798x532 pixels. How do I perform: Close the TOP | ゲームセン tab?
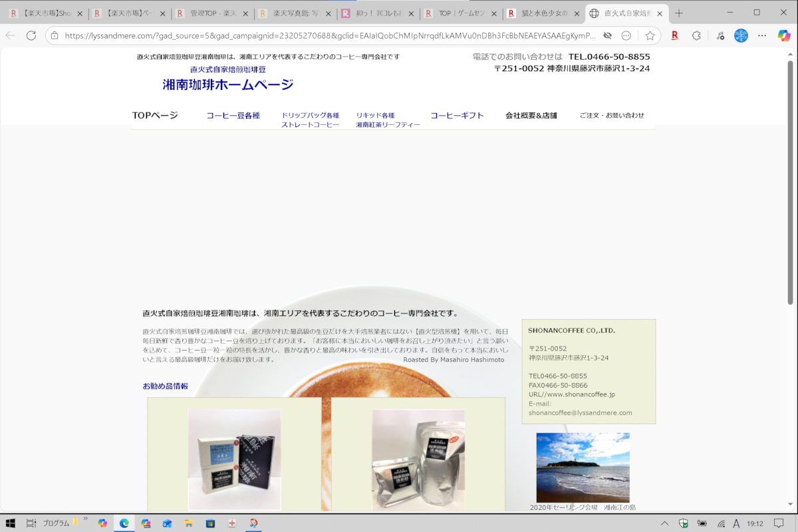[494, 13]
